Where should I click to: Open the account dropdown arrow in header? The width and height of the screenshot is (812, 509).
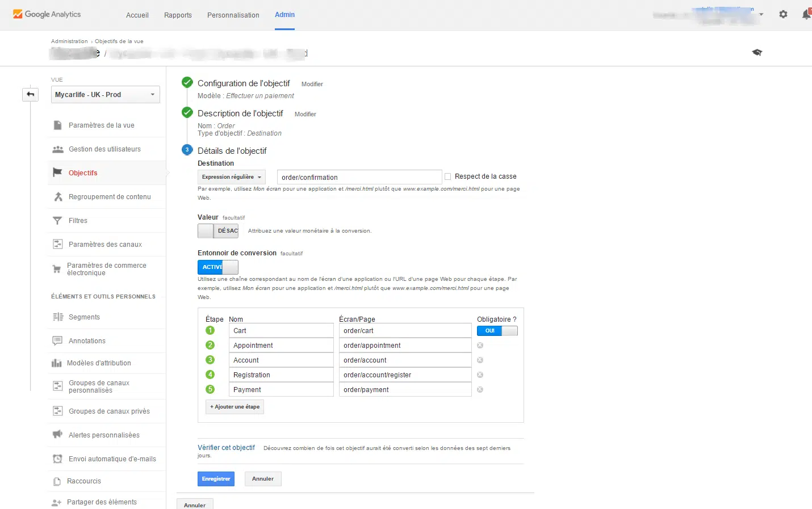761,15
